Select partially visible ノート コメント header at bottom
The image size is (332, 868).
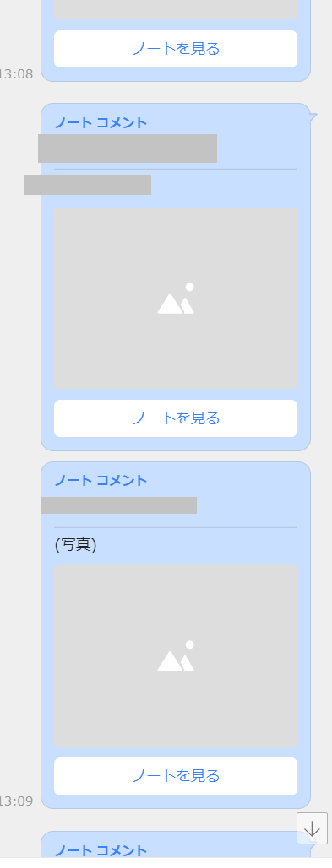(101, 849)
